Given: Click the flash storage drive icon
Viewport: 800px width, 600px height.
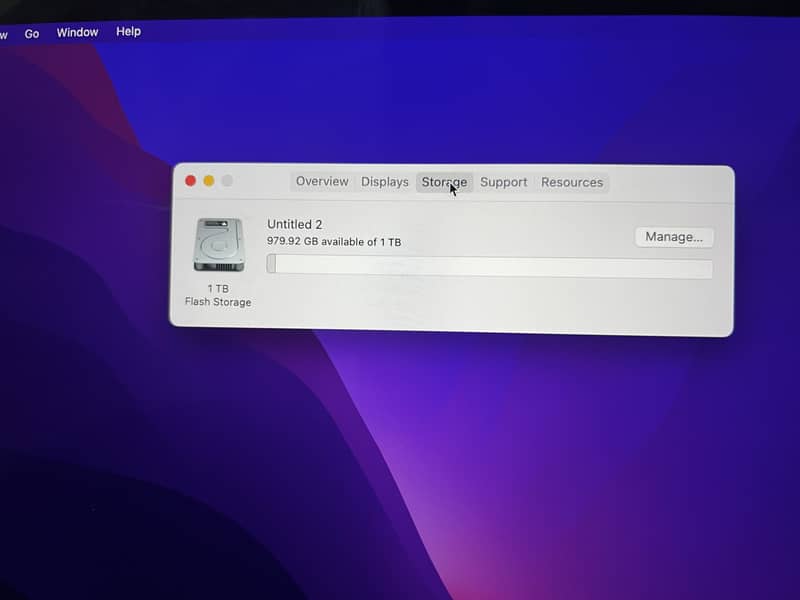Looking at the screenshot, I should tap(218, 245).
